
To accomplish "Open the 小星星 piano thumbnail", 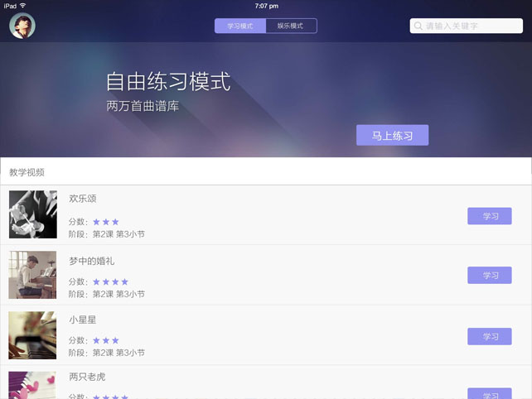I will pyautogui.click(x=32, y=335).
